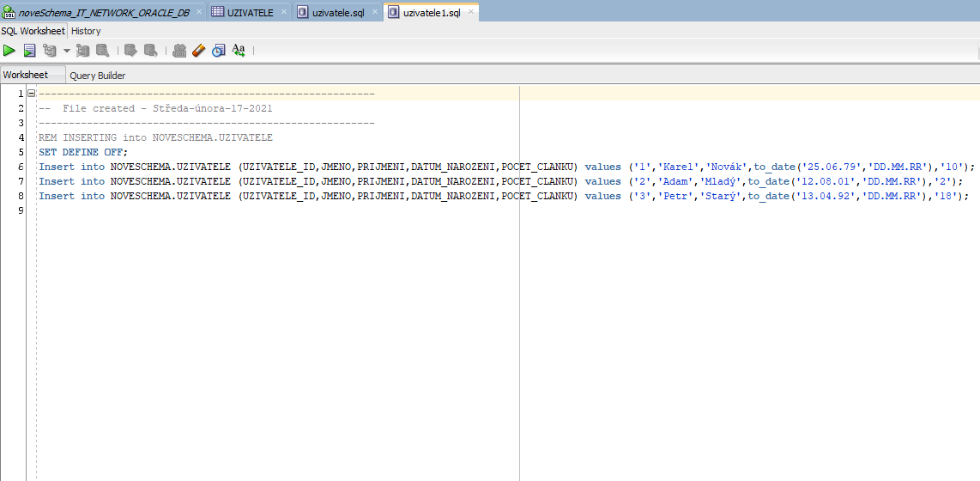Open the History tab
The width and height of the screenshot is (980, 481).
(86, 31)
